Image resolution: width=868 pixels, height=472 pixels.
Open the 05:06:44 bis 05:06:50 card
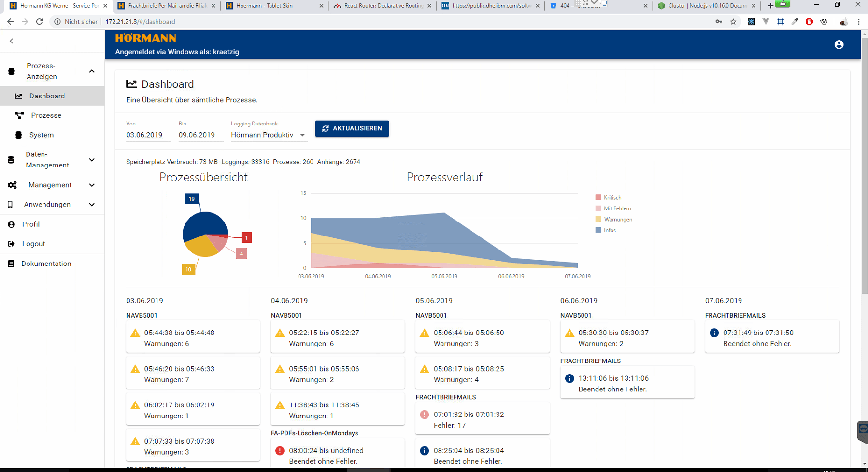pyautogui.click(x=483, y=336)
